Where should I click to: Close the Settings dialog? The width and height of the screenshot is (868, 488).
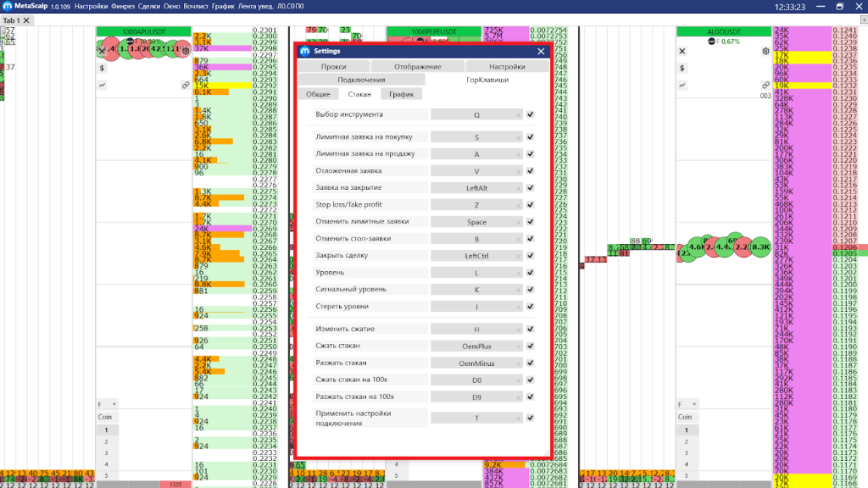click(x=541, y=51)
